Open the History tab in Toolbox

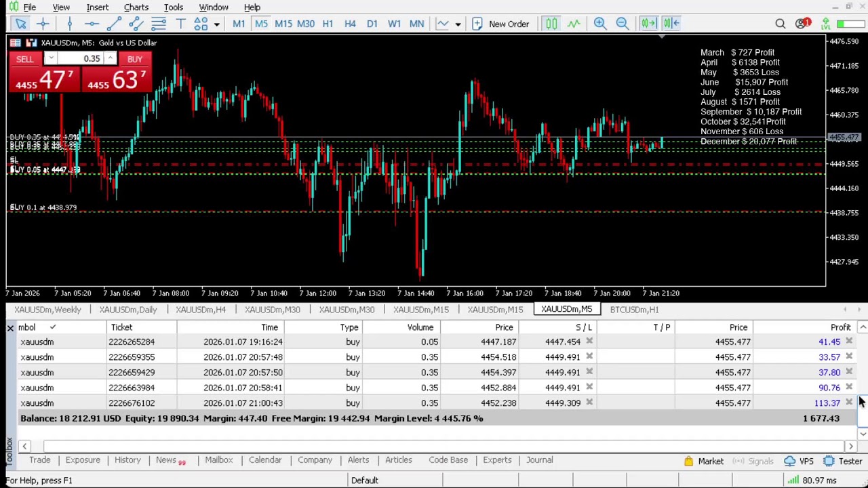point(127,460)
